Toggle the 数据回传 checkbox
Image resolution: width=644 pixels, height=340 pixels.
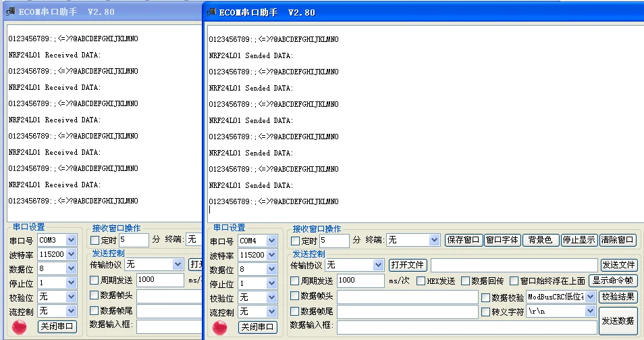click(465, 281)
